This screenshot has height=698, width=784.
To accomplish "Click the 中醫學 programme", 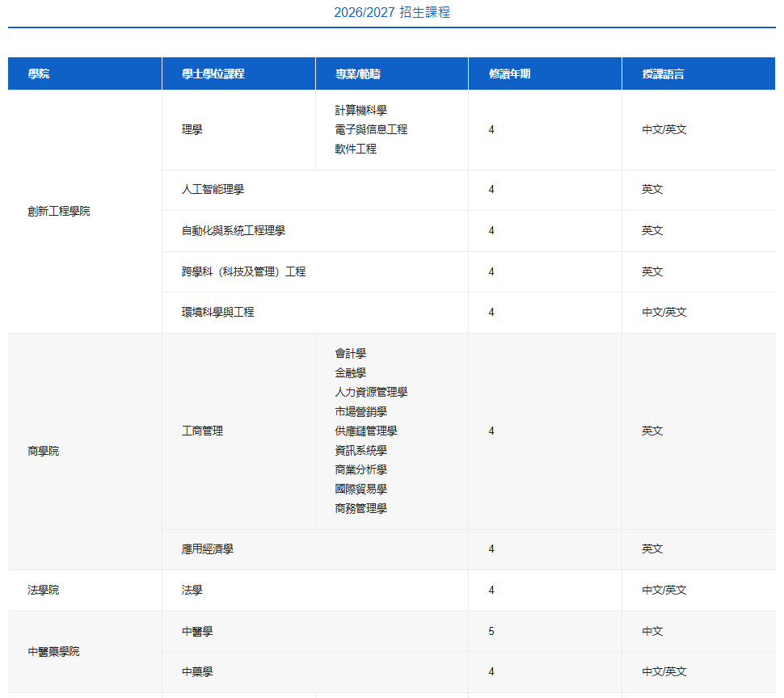I will pyautogui.click(x=197, y=631).
